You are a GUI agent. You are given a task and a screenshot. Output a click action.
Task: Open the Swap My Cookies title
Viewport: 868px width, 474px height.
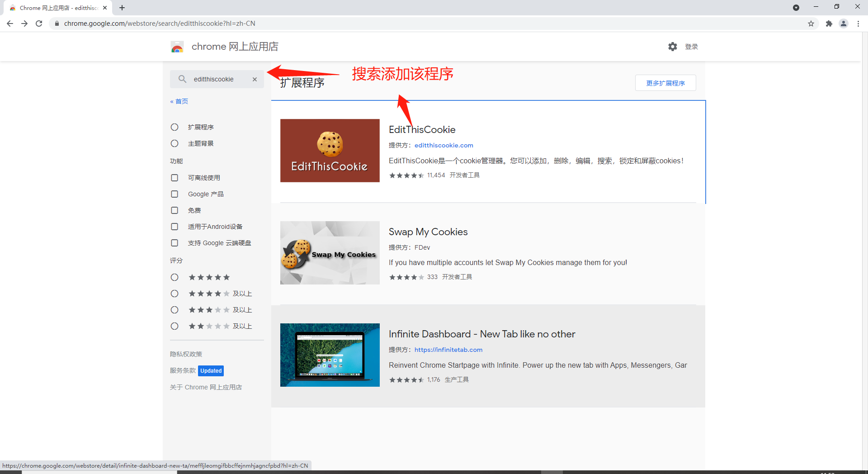click(x=428, y=232)
